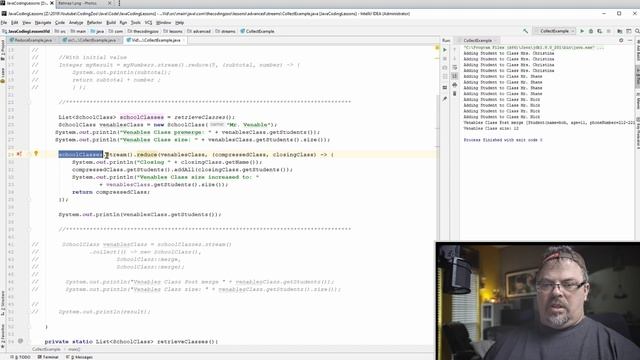Run with Coverage icon in toolbar
Screen dimensions: 640x360
pyautogui.click(x=600, y=31)
